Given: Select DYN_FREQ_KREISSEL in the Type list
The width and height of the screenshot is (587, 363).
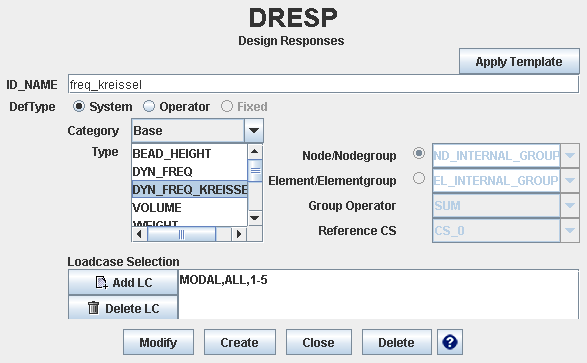Looking at the screenshot, I should [x=189, y=189].
